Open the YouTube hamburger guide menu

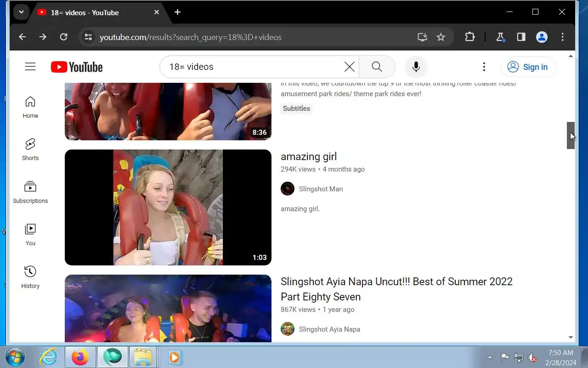(30, 67)
